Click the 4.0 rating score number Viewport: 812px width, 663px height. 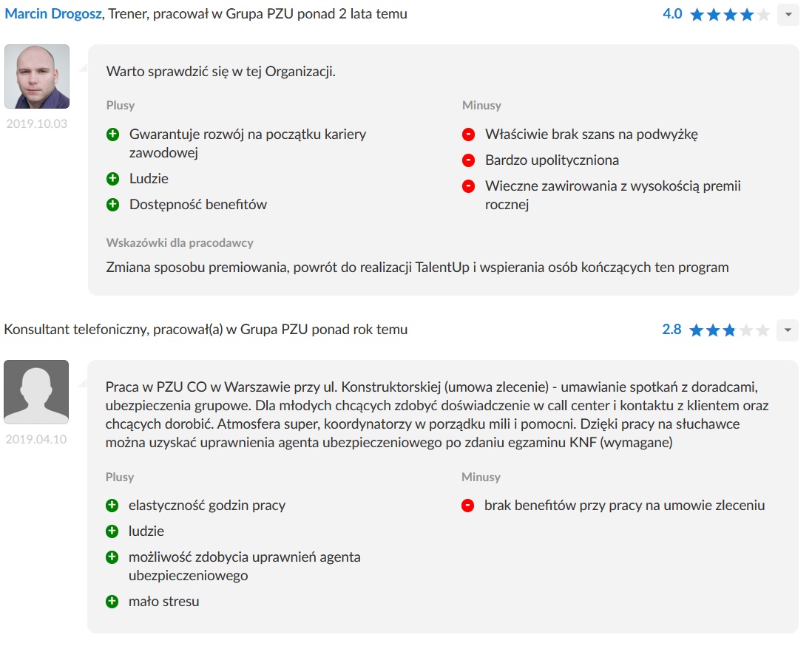672,14
